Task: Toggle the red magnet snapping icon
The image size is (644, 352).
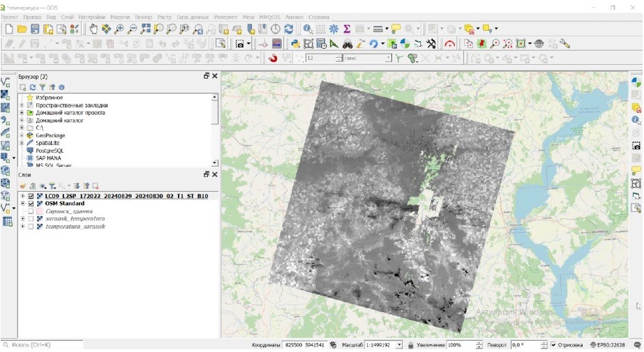Action: pyautogui.click(x=273, y=59)
